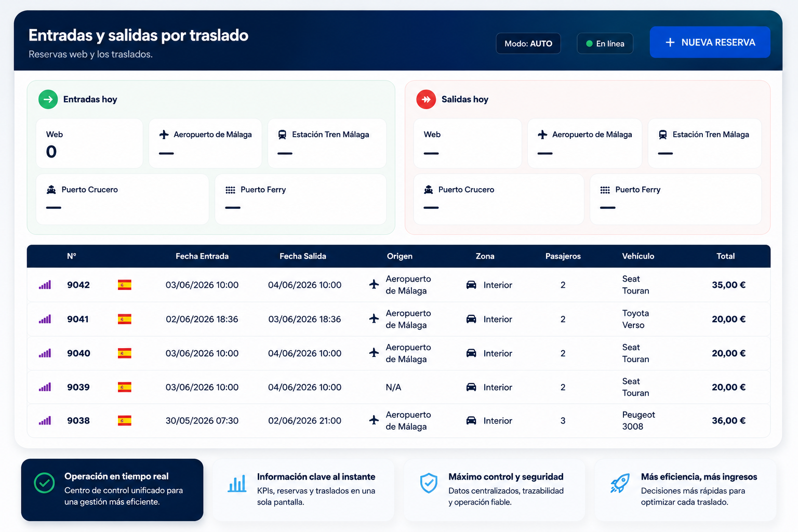Click the Vehículo column header
The width and height of the screenshot is (798, 532).
[638, 256]
